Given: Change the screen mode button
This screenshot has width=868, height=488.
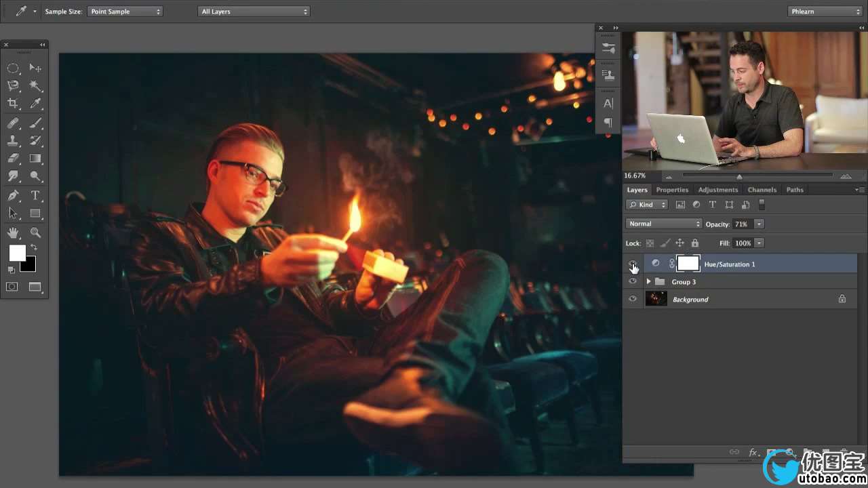Looking at the screenshot, I should click(x=35, y=287).
